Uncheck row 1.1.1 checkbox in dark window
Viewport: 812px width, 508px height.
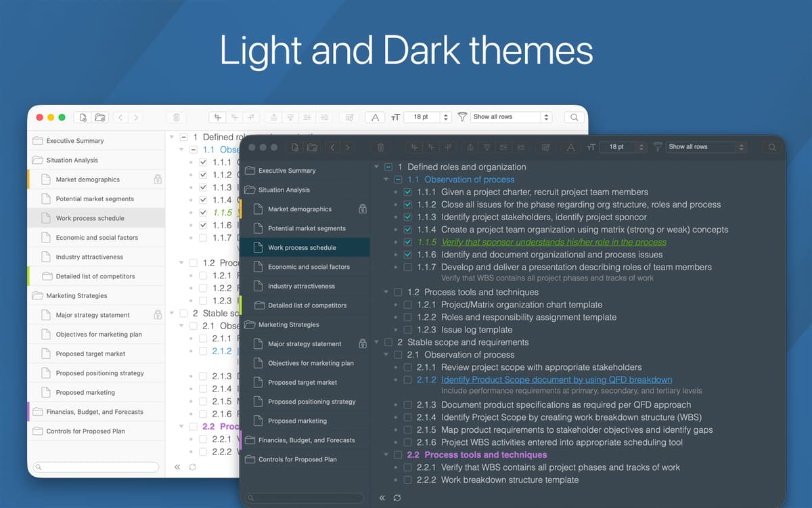[x=407, y=192]
